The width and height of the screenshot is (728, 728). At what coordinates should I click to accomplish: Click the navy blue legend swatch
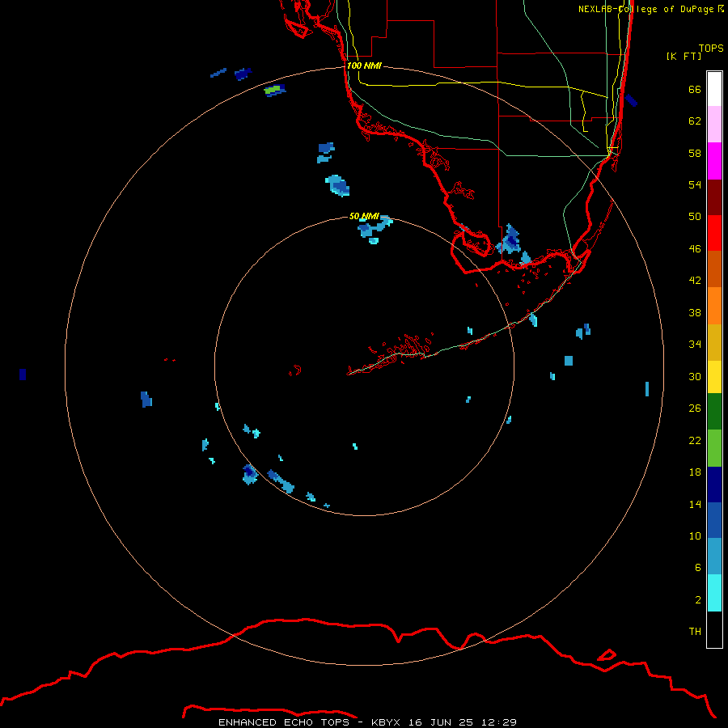point(714,485)
